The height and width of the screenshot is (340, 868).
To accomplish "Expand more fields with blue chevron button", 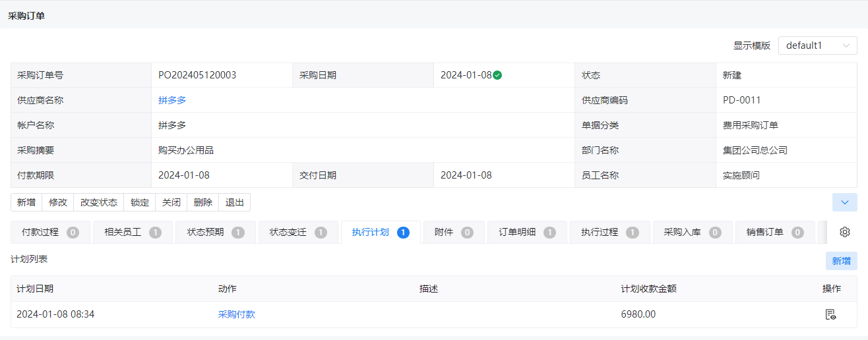I will click(x=845, y=202).
